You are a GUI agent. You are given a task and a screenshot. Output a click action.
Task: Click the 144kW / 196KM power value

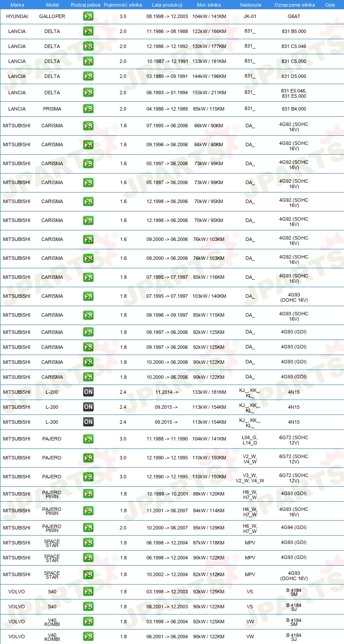209,76
